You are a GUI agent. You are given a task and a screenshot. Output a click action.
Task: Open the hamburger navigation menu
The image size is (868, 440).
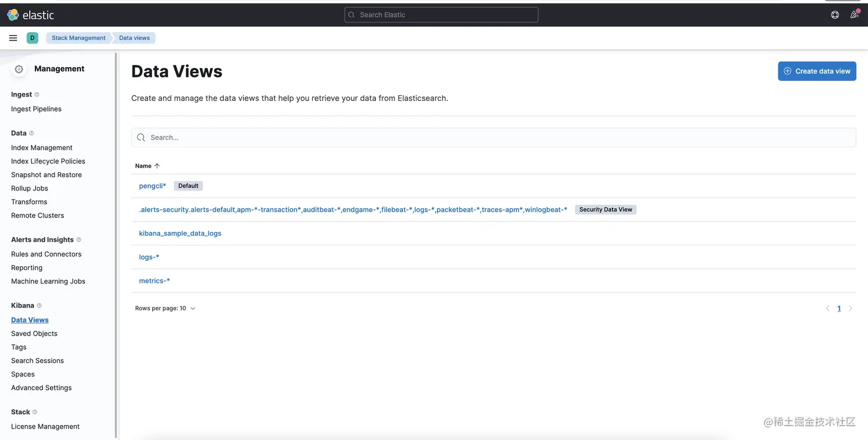point(13,38)
